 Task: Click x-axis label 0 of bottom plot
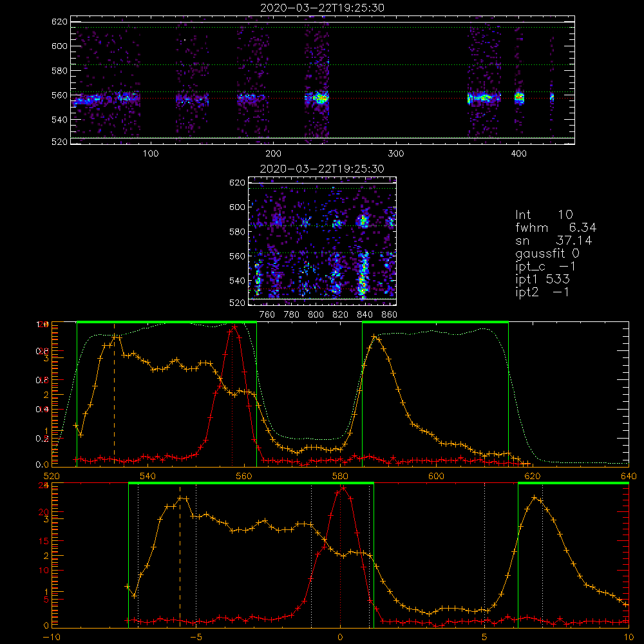pos(340,638)
